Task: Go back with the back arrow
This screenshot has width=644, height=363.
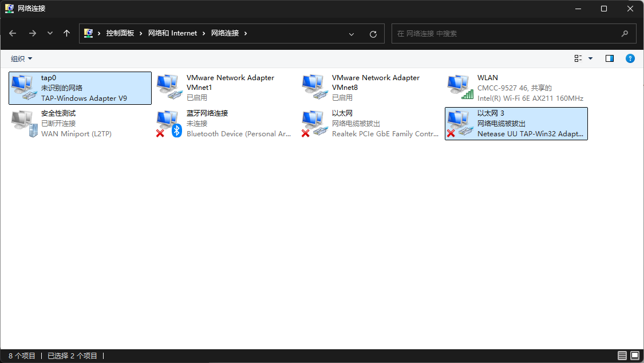Action: pos(13,33)
